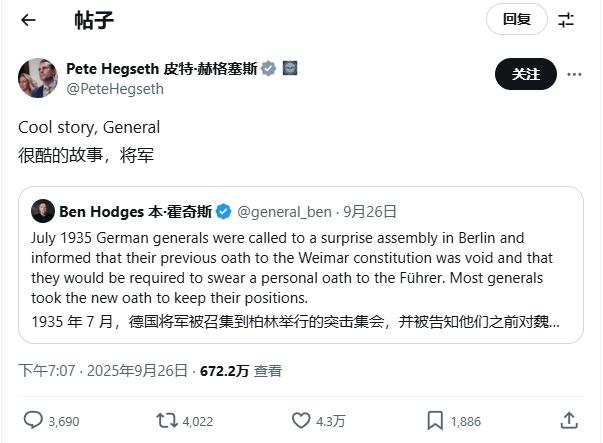Click the affiliation badge beside the verified check

tap(289, 69)
